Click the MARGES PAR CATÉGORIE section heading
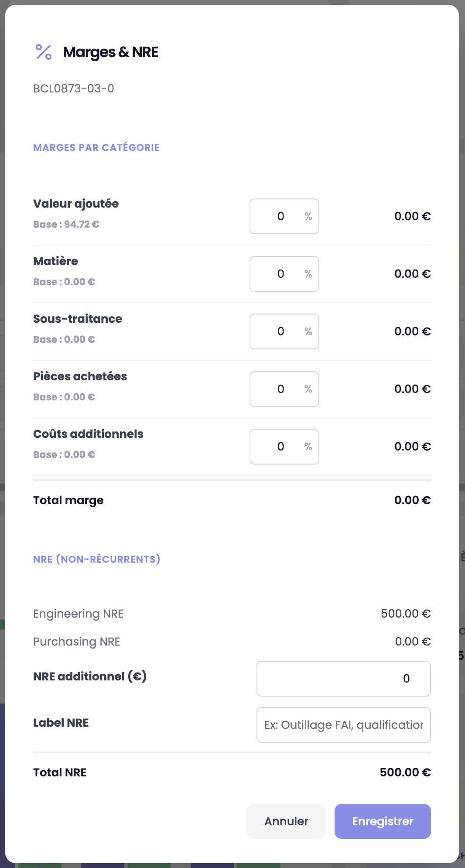The width and height of the screenshot is (465, 868). [x=96, y=147]
